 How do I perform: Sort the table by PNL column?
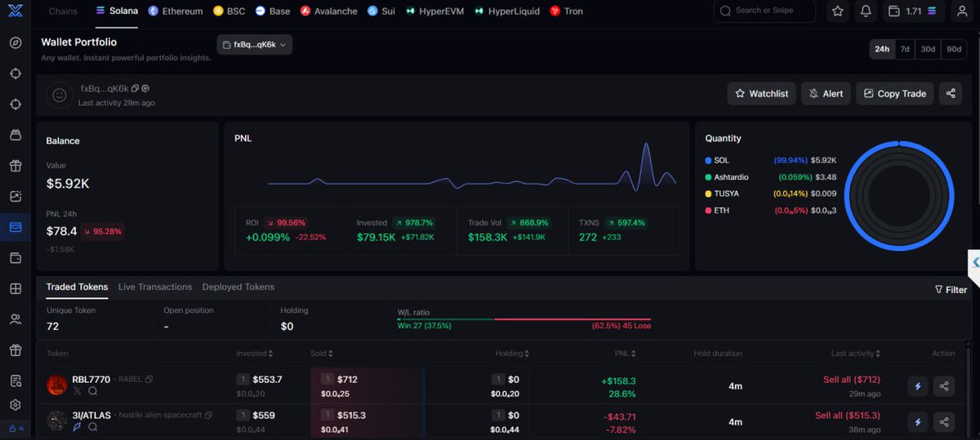tap(626, 353)
